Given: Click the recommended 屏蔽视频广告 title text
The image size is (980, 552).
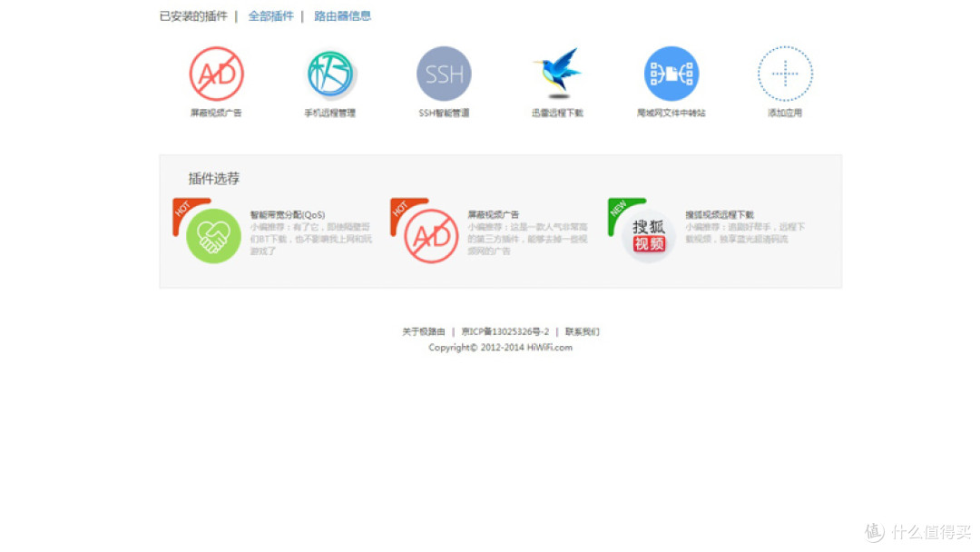Looking at the screenshot, I should coord(493,214).
